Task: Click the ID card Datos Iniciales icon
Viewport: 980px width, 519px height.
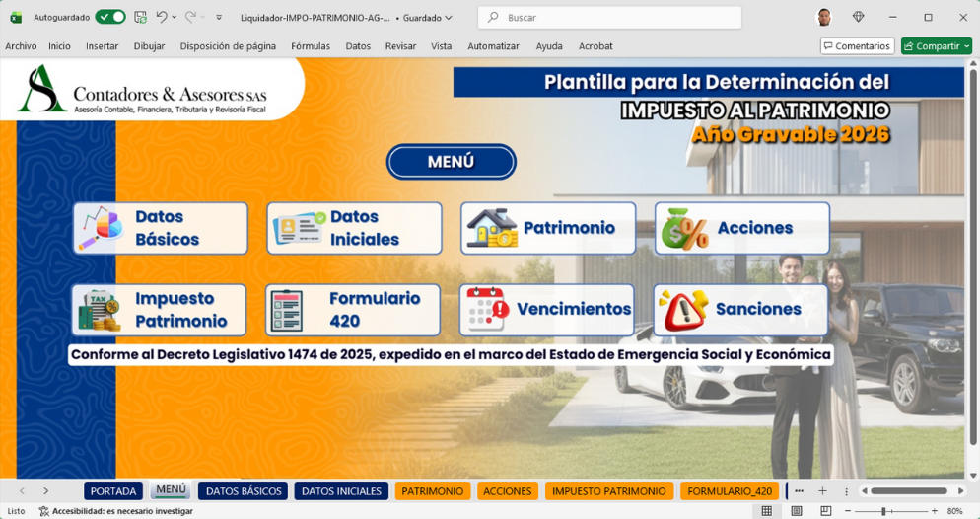Action: click(299, 228)
